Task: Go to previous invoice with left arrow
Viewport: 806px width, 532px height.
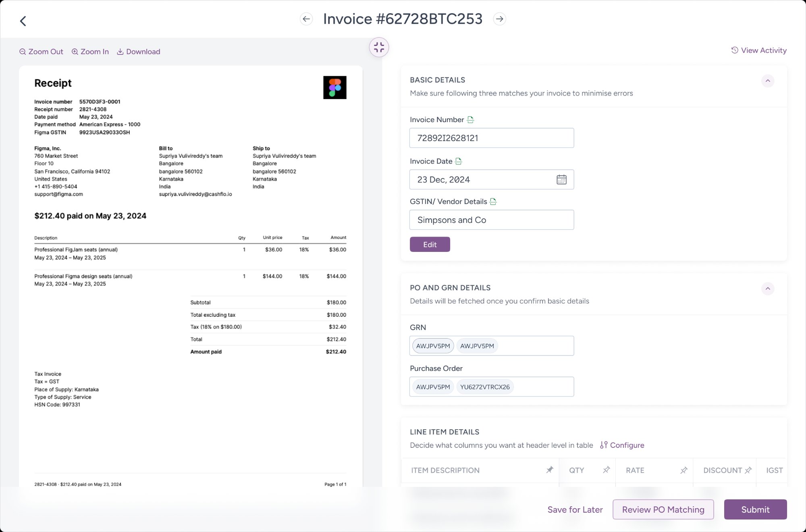Action: [x=306, y=19]
